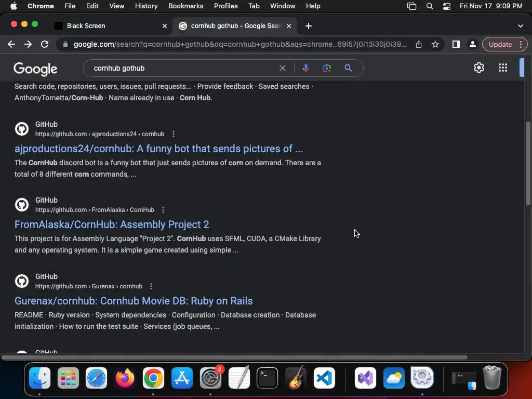Open Launchpad from the Dock
This screenshot has width=532, height=399.
pos(68,378)
